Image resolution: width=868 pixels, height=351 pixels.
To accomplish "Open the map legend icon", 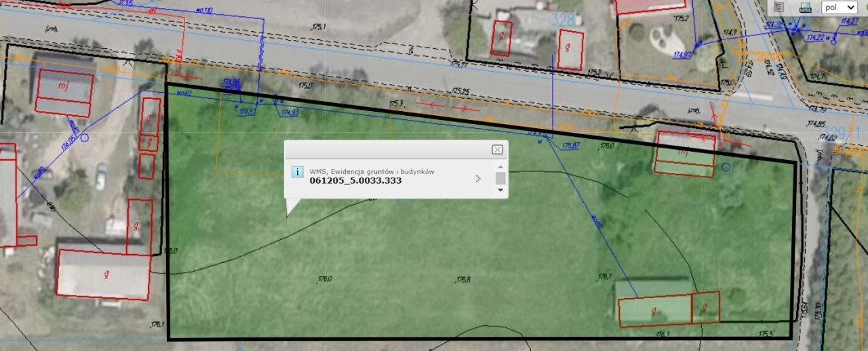I will pos(780,7).
